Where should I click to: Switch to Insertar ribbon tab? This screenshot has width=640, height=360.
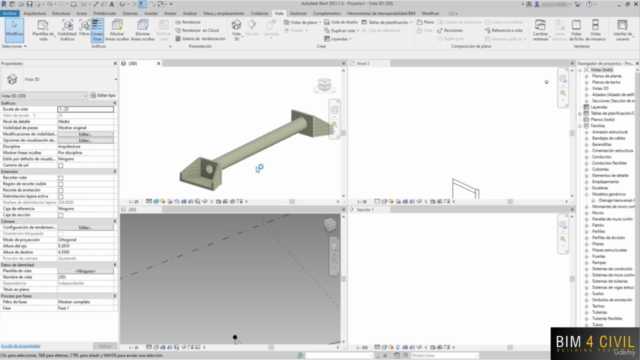pyautogui.click(x=151, y=13)
